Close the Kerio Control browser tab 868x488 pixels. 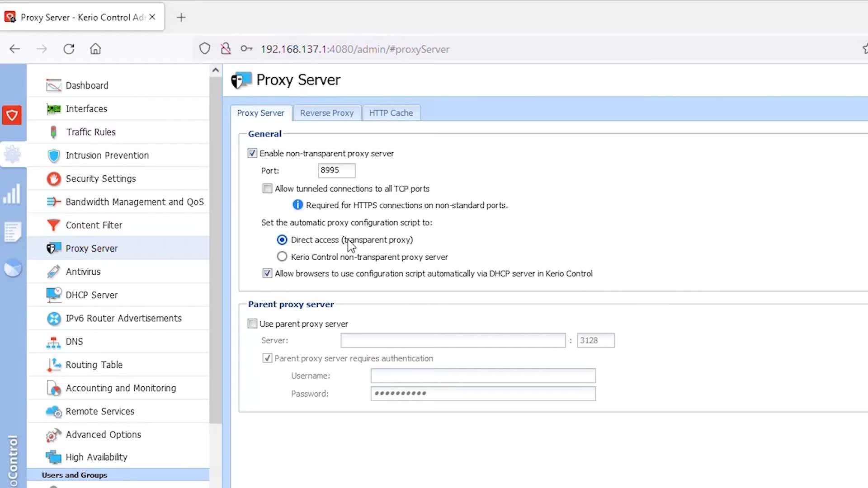pyautogui.click(x=152, y=17)
